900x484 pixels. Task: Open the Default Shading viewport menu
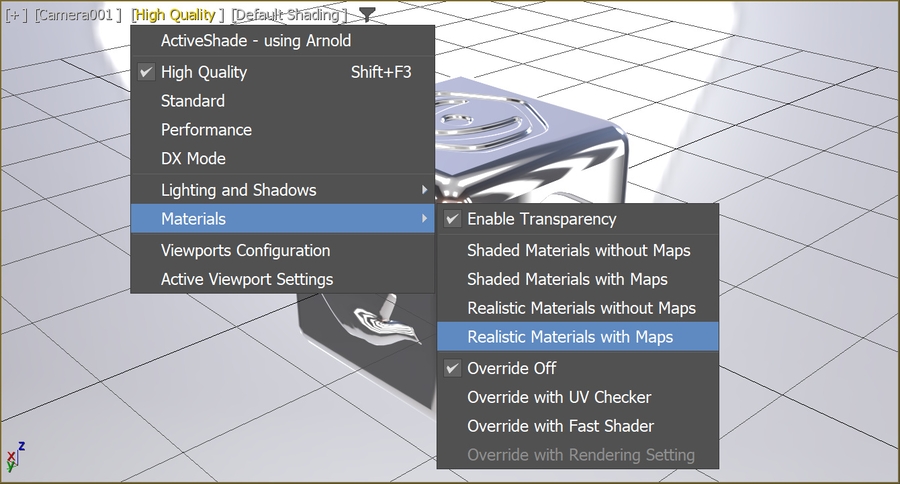coord(290,15)
